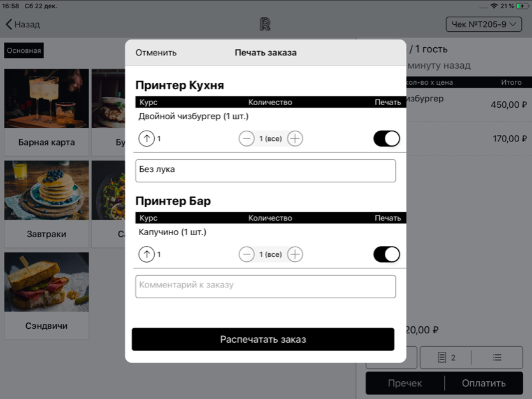Disable printing for Капучино on Бар
The width and height of the screenshot is (532, 399).
coord(386,254)
